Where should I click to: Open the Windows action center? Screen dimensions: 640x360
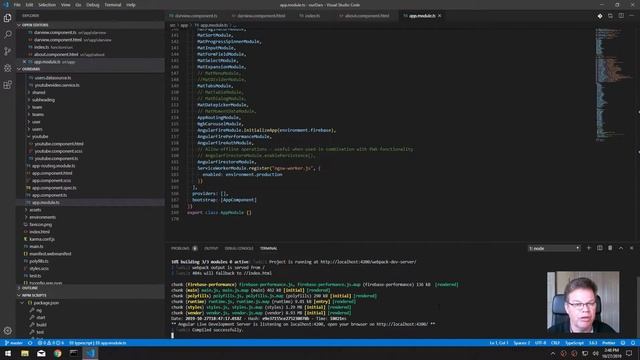click(x=629, y=353)
